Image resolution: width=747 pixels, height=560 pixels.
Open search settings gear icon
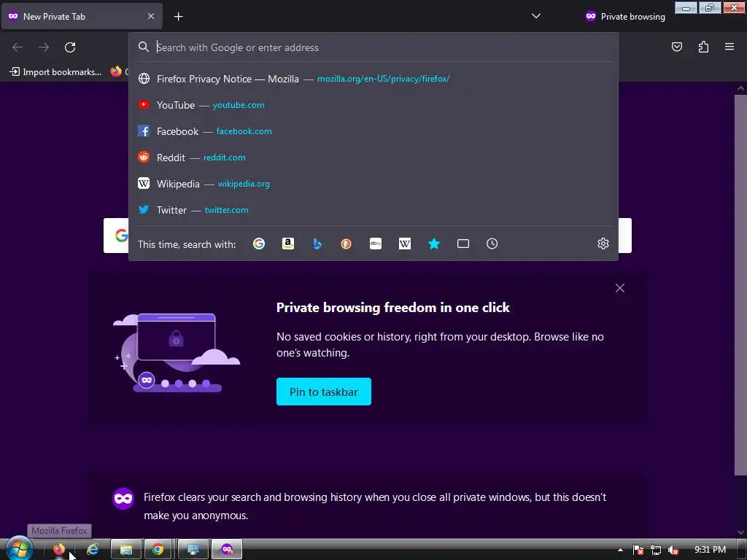click(x=603, y=244)
